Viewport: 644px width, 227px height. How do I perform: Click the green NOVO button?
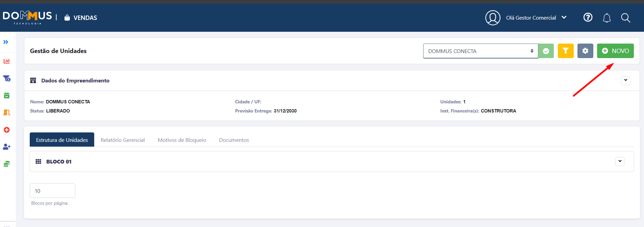[x=615, y=51]
